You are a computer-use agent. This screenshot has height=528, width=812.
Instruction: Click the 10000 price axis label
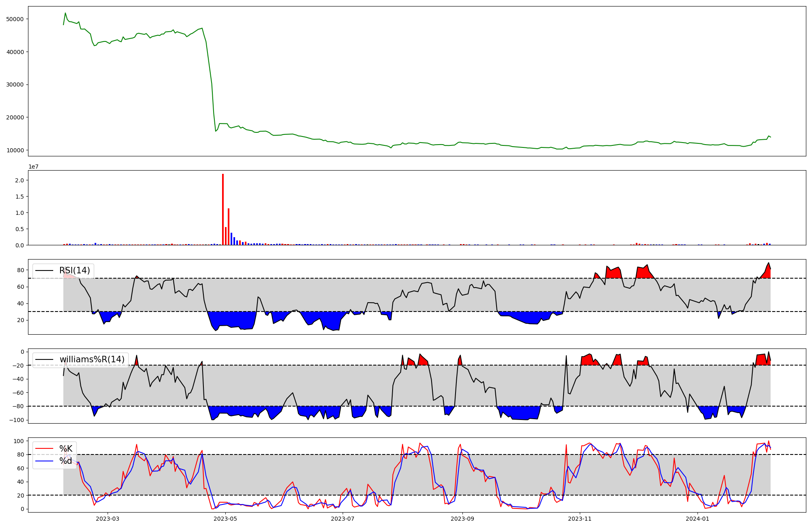[15, 150]
